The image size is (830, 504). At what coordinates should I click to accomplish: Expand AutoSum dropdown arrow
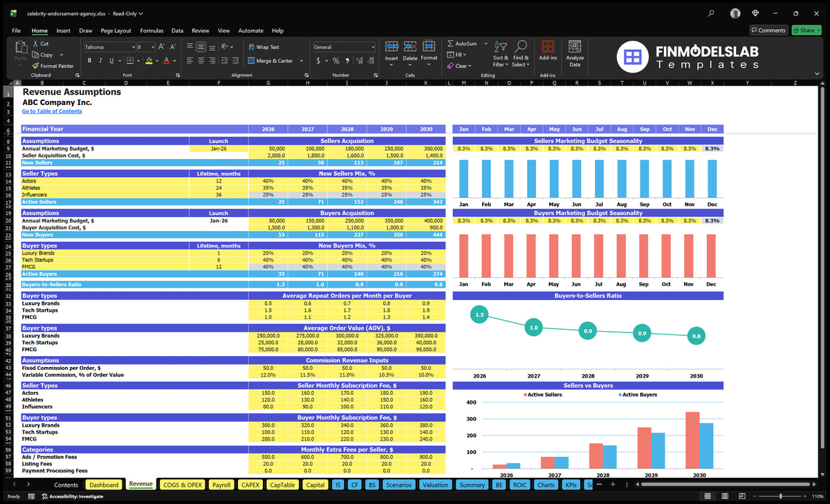click(486, 44)
